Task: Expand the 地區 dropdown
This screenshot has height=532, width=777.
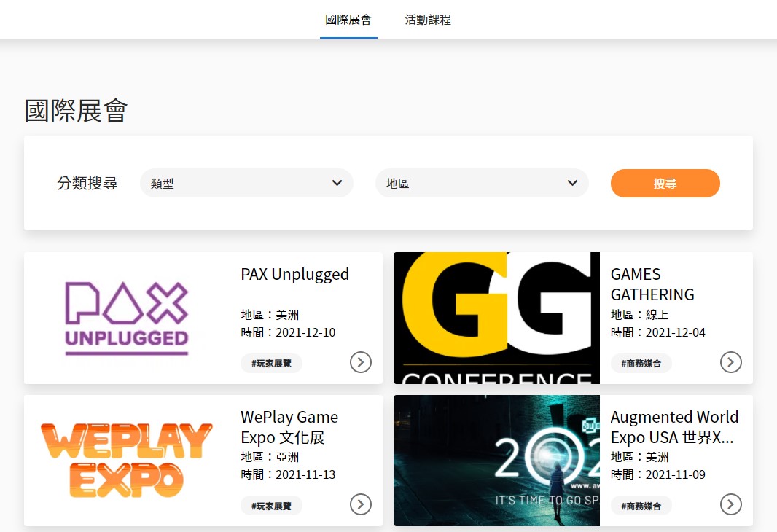Action: 482,183
